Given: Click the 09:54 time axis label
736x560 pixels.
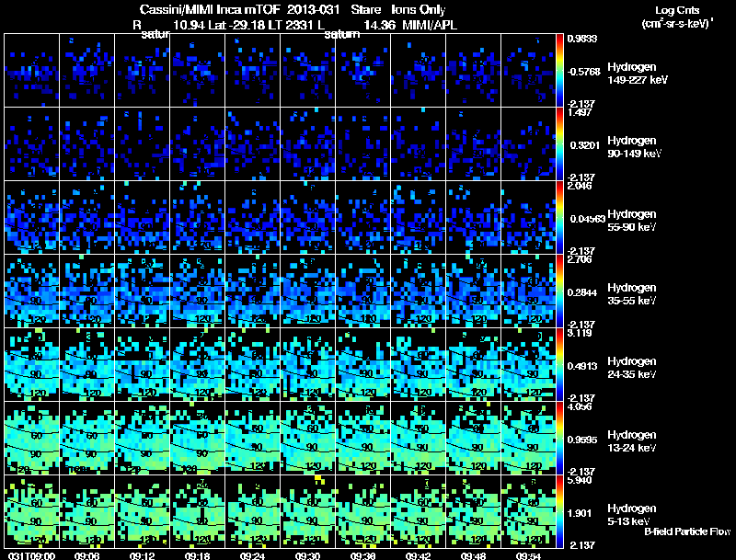Looking at the screenshot, I should coord(528,556).
